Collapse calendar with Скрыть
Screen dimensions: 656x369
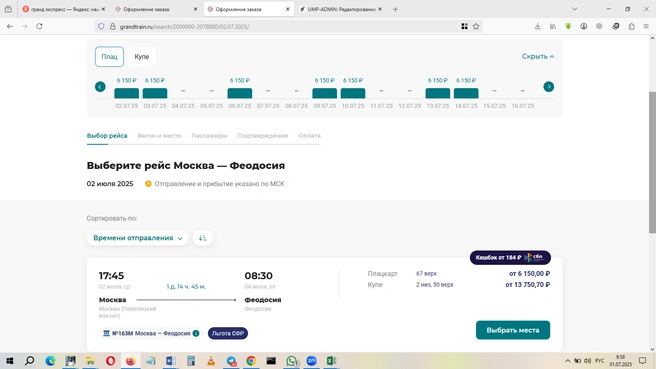point(538,56)
